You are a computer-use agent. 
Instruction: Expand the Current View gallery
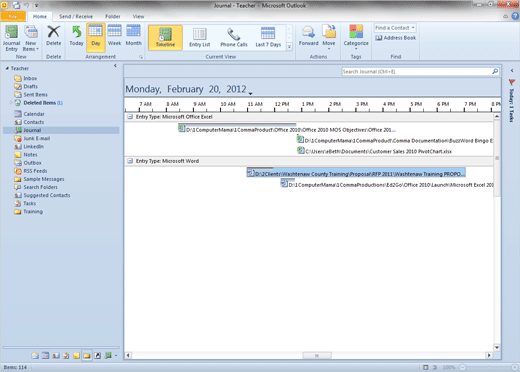pos(289,47)
